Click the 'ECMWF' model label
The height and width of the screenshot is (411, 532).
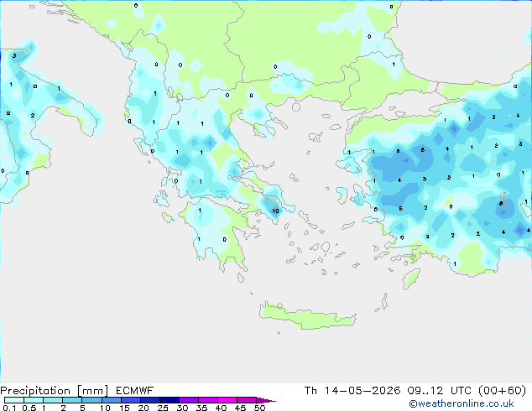(x=135, y=391)
